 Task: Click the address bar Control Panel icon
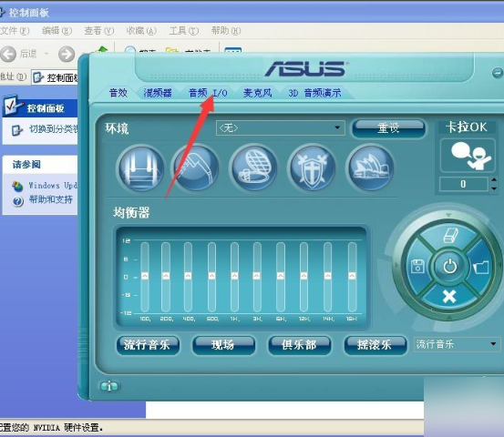pos(38,77)
